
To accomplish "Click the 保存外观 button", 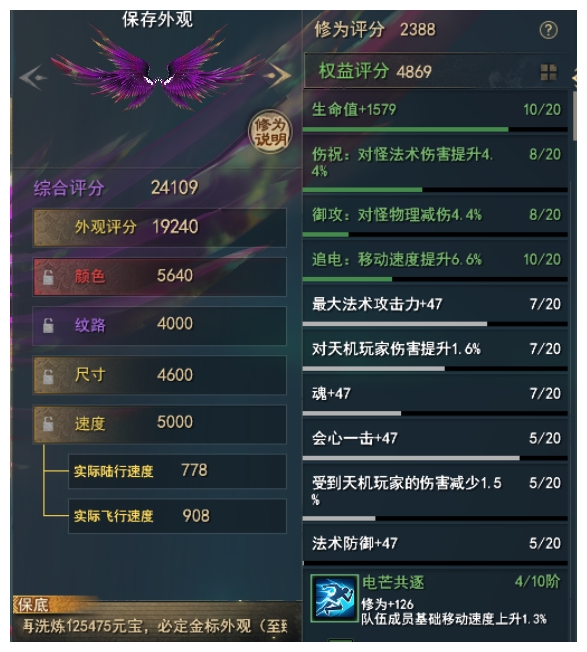I will (158, 20).
